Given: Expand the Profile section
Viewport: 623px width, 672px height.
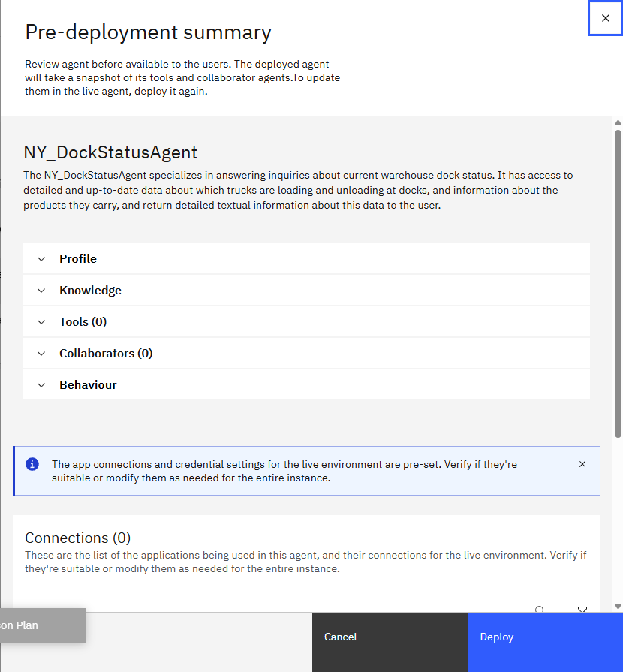Looking at the screenshot, I should click(306, 259).
